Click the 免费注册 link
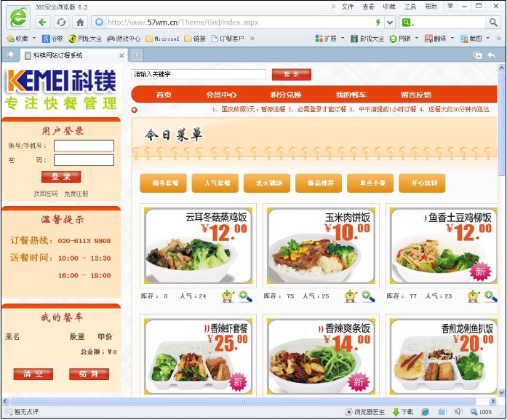 click(76, 194)
